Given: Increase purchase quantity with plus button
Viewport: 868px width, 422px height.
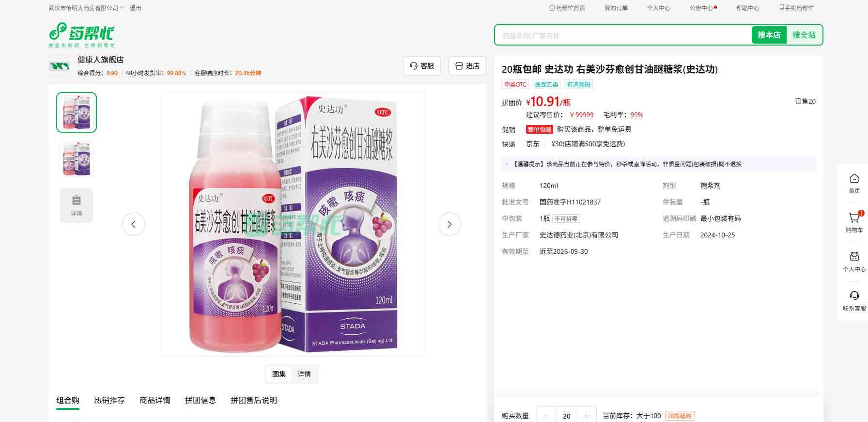Looking at the screenshot, I should [587, 416].
